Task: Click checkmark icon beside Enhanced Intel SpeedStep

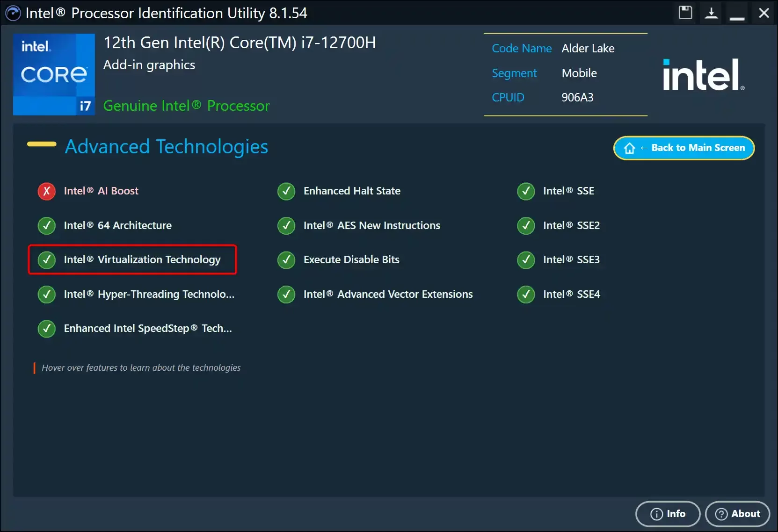Action: click(x=47, y=328)
